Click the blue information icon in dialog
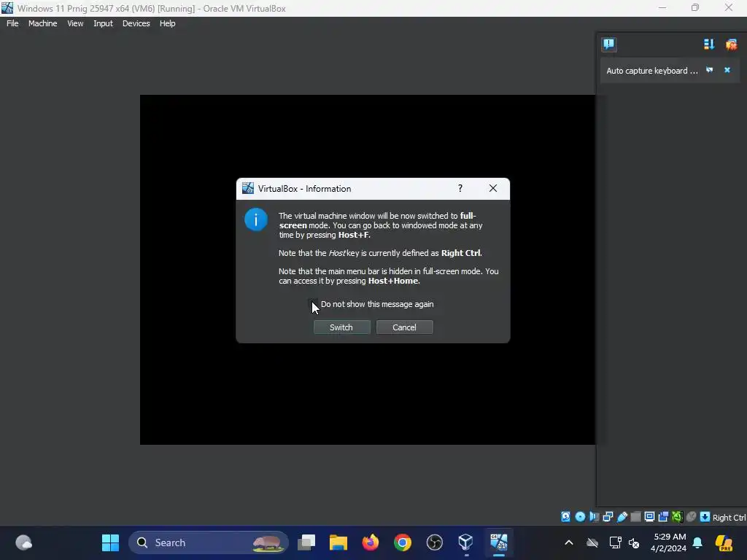 [x=256, y=219]
